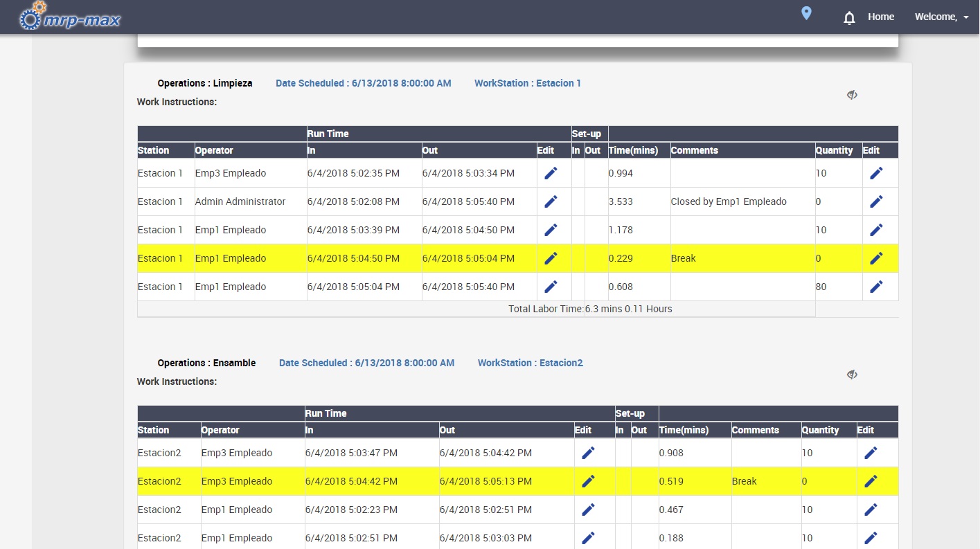Edit quantity for Estacion2 Emp3 5:03:47 PM row
Image resolution: width=980 pixels, height=549 pixels.
(871, 453)
